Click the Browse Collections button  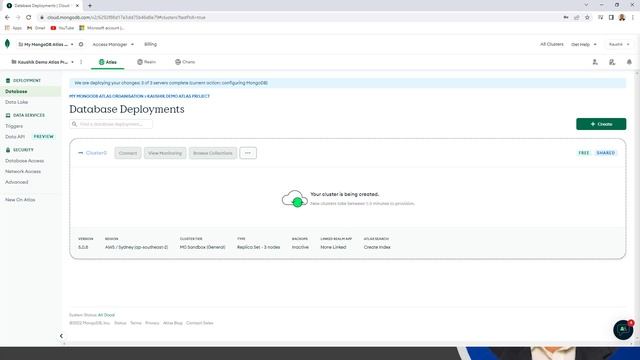(x=213, y=153)
